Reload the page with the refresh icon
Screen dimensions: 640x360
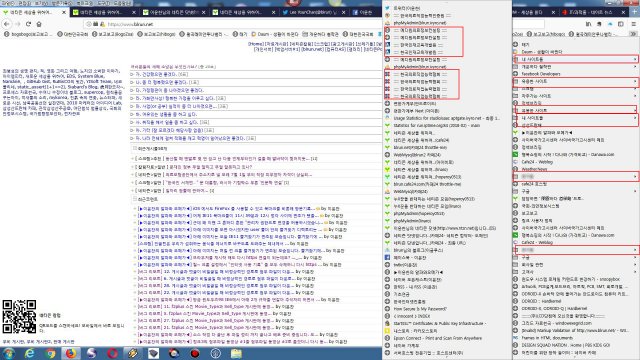point(28,24)
